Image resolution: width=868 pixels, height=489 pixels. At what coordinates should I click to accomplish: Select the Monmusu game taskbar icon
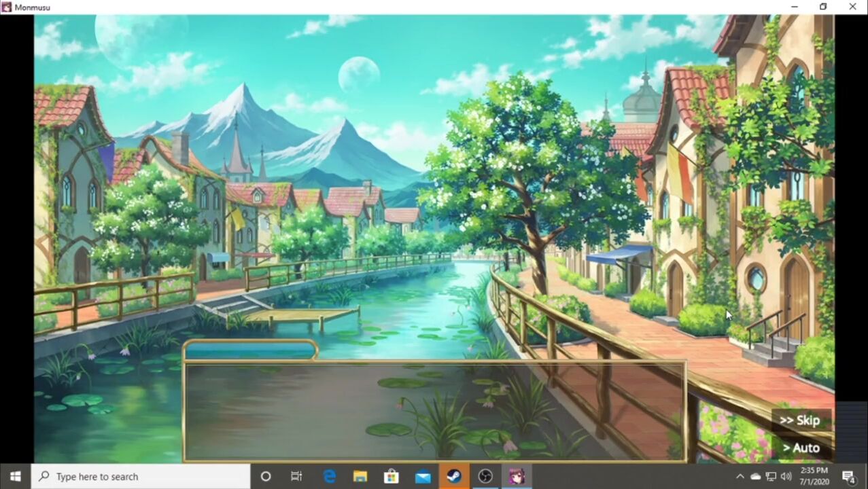[517, 476]
